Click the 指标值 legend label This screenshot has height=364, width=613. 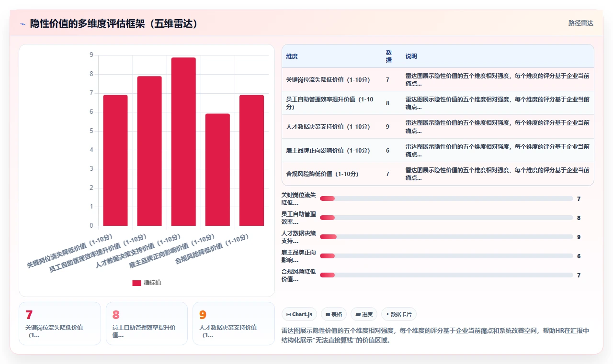pos(152,283)
